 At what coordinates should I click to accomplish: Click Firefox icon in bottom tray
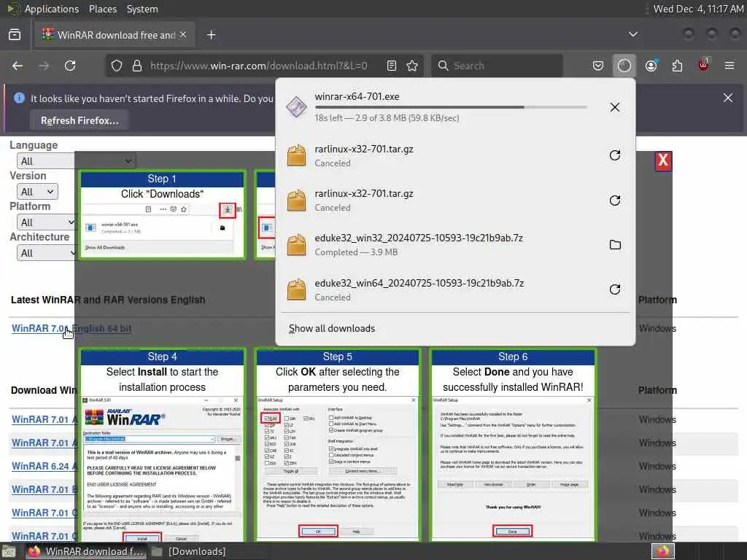[x=663, y=551]
